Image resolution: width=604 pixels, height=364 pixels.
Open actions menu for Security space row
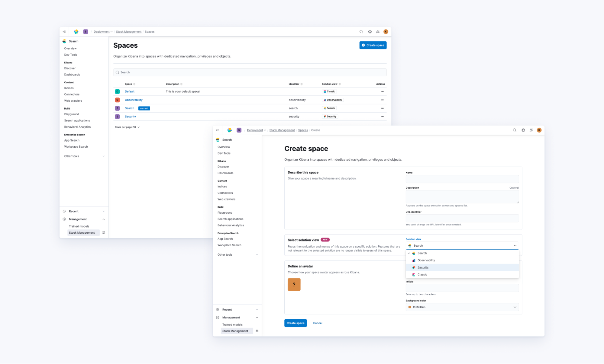383,117
